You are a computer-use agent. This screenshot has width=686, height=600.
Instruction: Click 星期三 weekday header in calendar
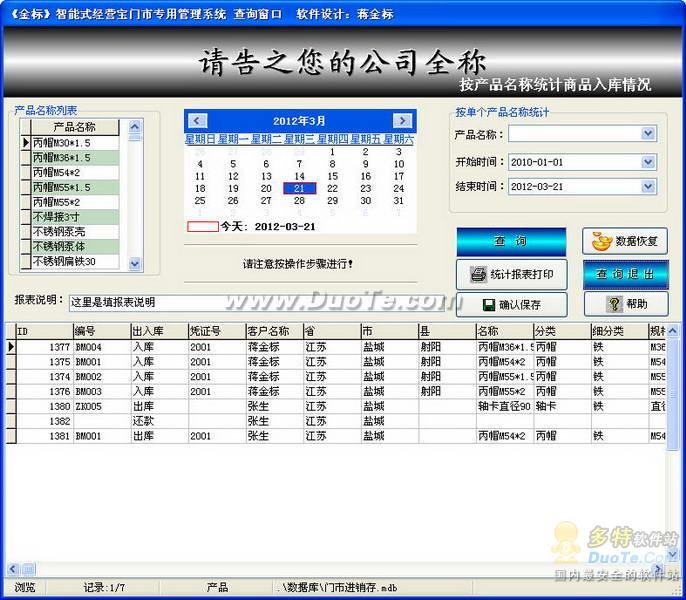[299, 139]
